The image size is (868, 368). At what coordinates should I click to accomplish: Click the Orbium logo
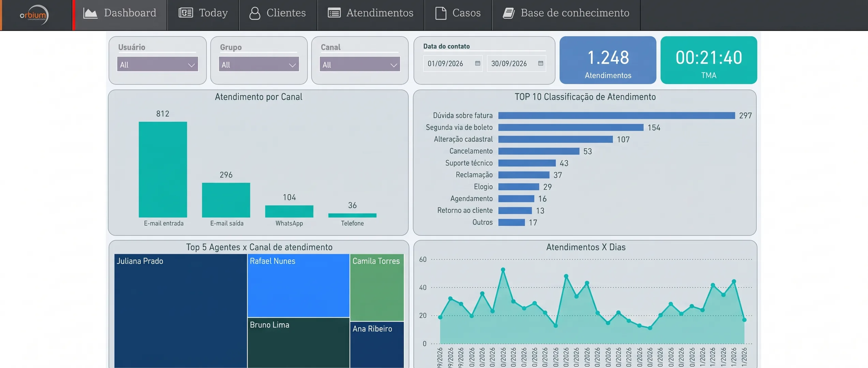coord(34,15)
